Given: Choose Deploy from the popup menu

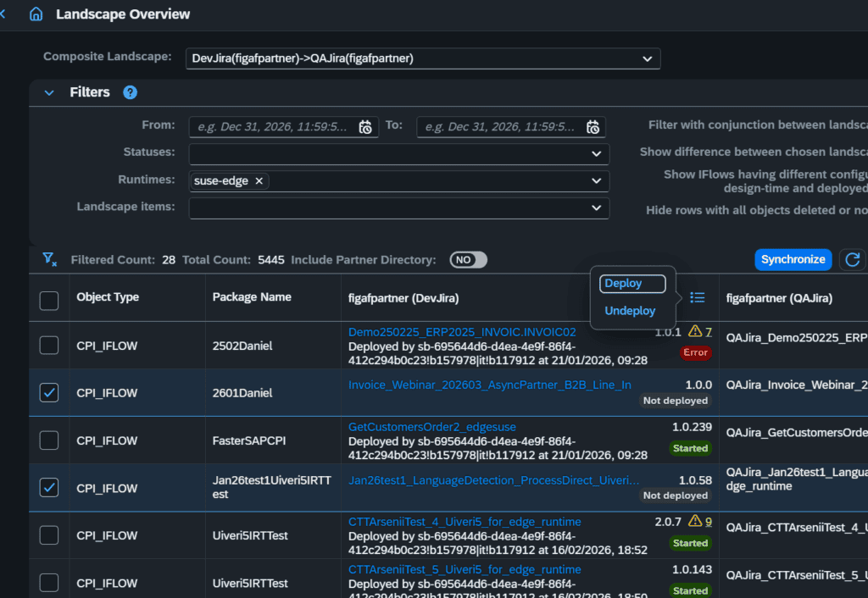Looking at the screenshot, I should coord(632,283).
